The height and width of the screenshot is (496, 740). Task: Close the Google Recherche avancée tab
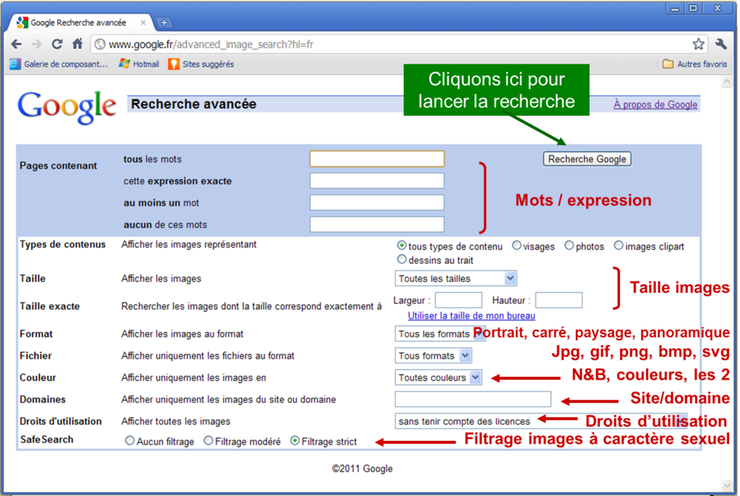143,22
